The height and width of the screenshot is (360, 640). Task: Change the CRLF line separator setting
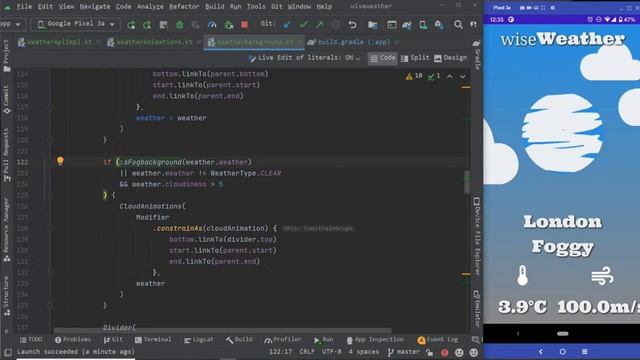[307, 351]
